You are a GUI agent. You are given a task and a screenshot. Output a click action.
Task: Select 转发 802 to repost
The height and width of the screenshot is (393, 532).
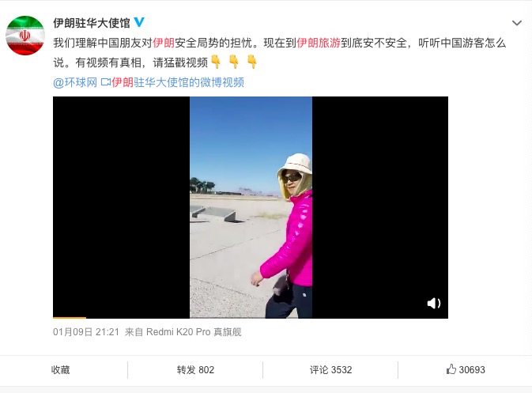195,369
